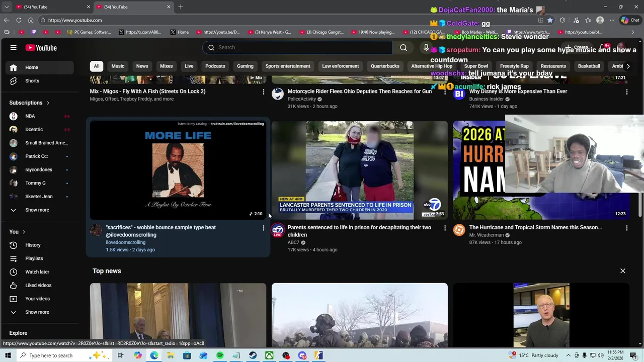Go back with the browser back arrow
The width and height of the screenshot is (644, 362).
[x=6, y=20]
